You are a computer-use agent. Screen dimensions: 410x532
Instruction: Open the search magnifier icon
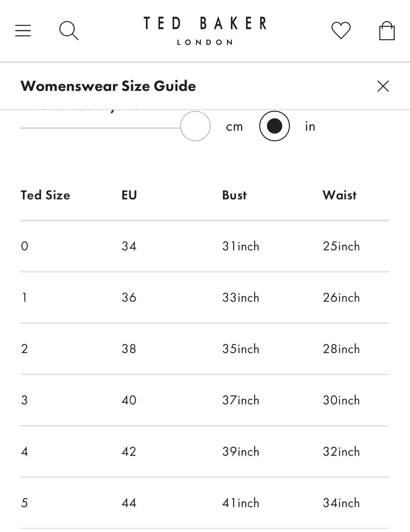69,31
